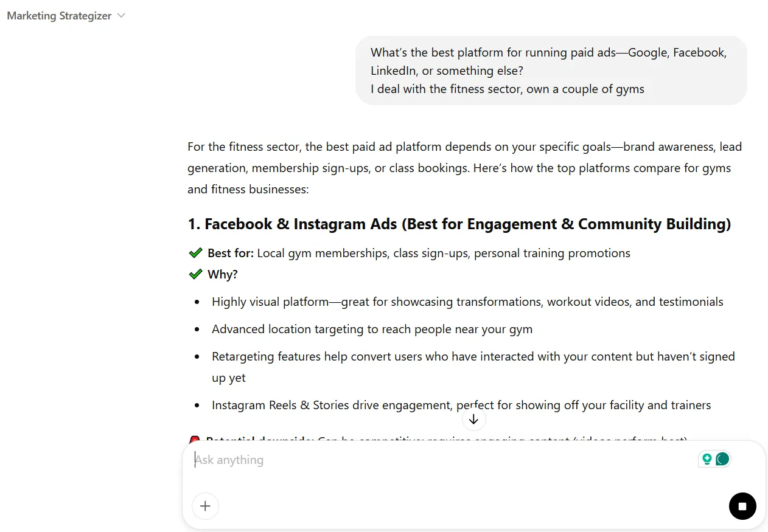Click the bullet starting 'Retargeting features help'

point(473,367)
